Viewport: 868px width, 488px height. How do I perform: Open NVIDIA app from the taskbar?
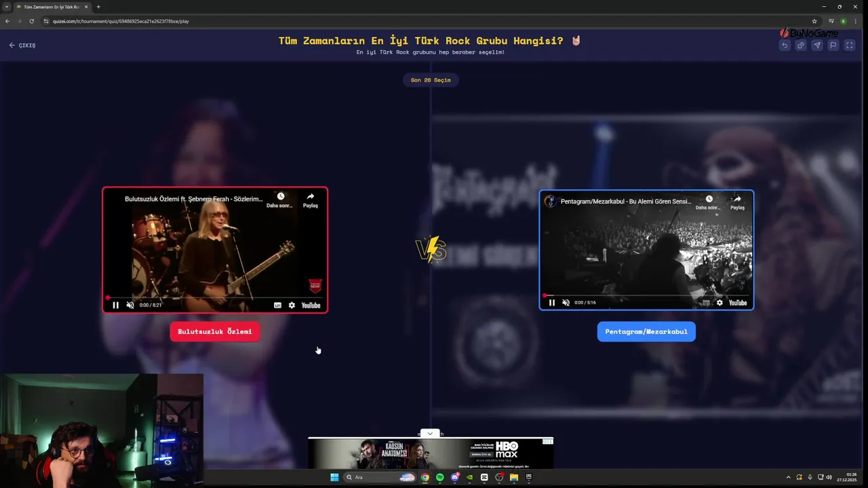(469, 477)
